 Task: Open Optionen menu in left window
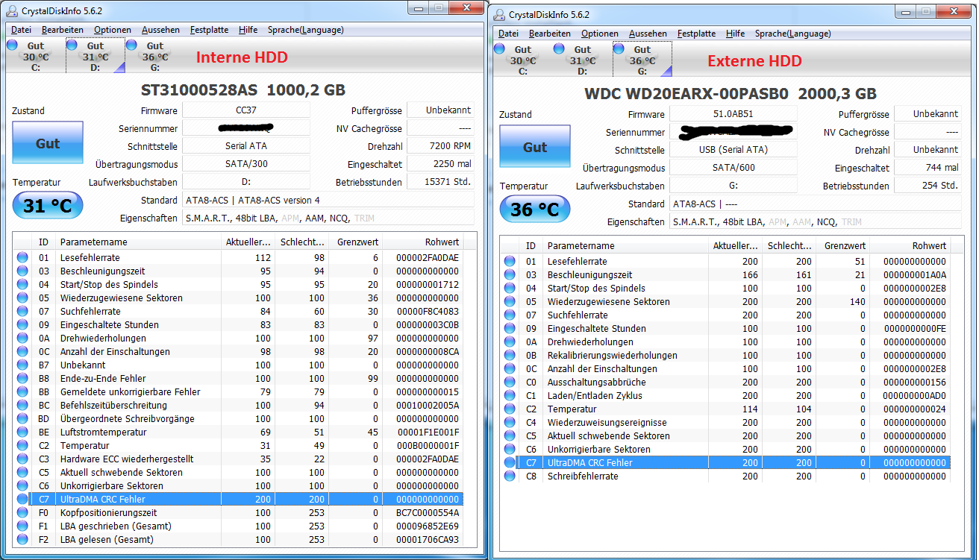click(x=113, y=30)
